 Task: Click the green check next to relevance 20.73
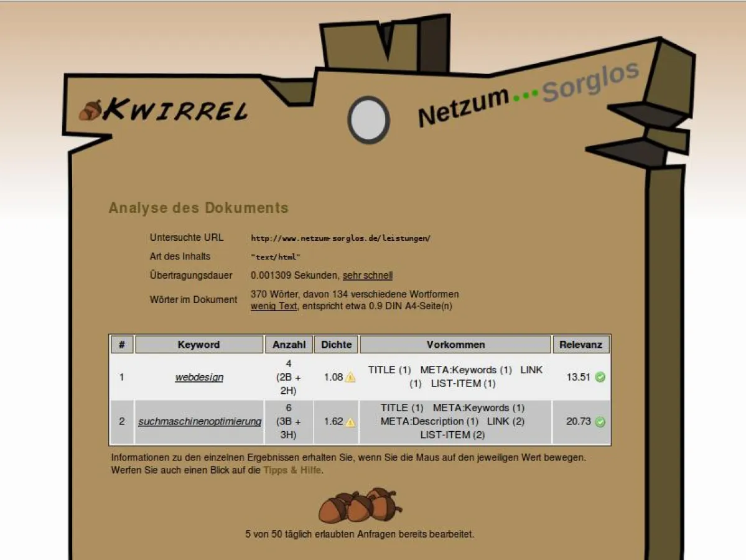[x=599, y=422]
